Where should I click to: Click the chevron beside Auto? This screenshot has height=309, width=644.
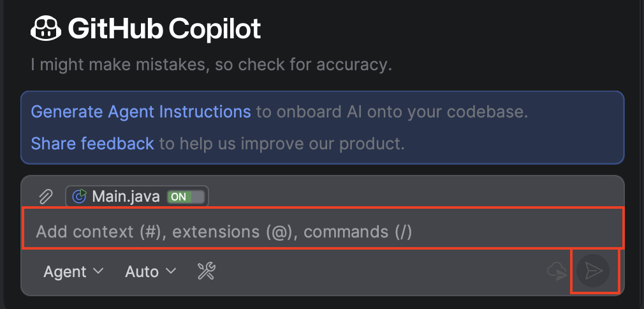(x=171, y=271)
